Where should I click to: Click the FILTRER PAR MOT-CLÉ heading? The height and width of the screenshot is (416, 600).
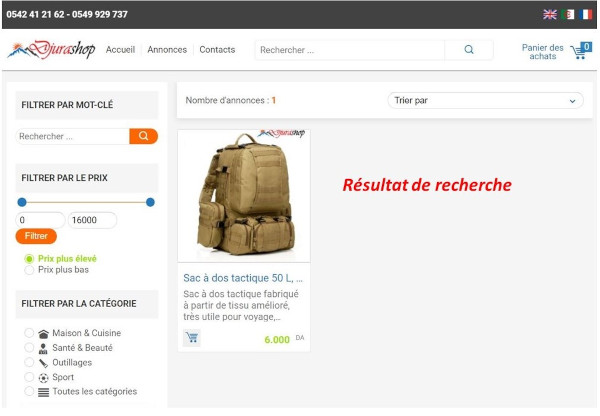[67, 105]
